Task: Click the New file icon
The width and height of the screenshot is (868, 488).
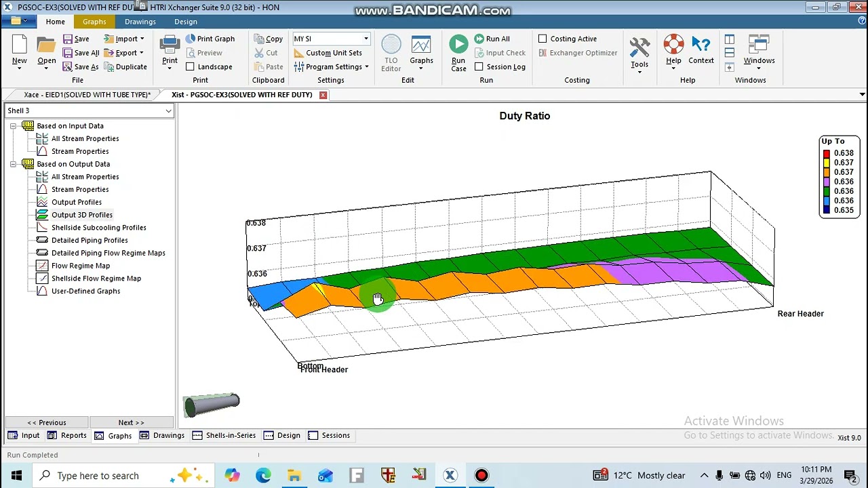Action: [x=19, y=45]
